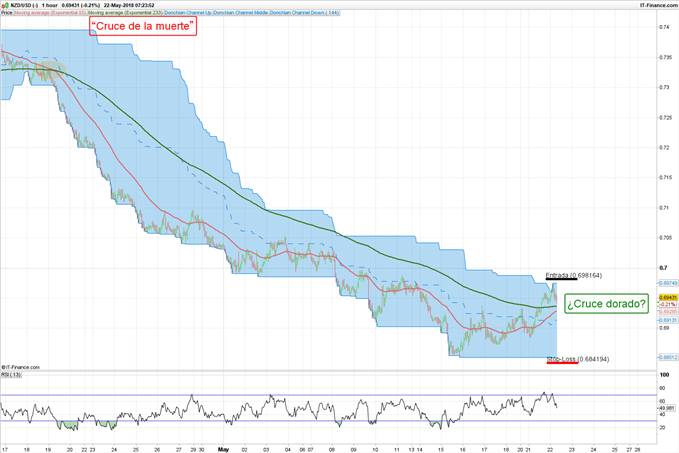Click the 0.69431 (-0.21%) quote in header
This screenshot has width=679, height=453.
(x=81, y=5)
